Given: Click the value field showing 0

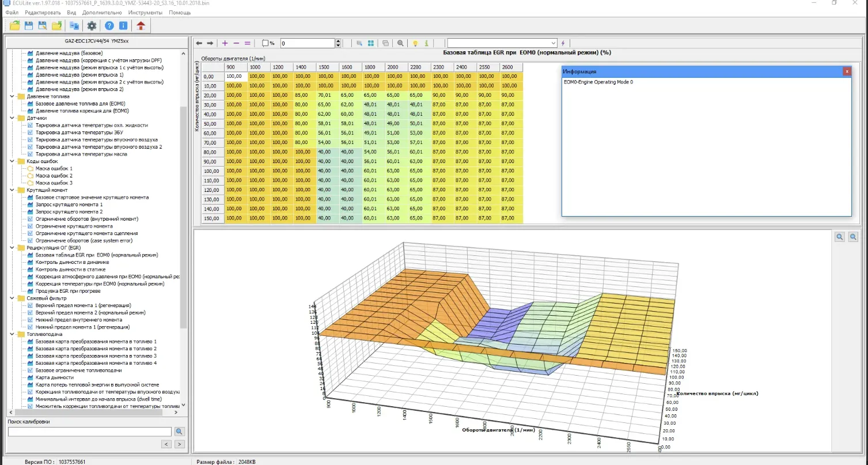Looking at the screenshot, I should tap(308, 43).
